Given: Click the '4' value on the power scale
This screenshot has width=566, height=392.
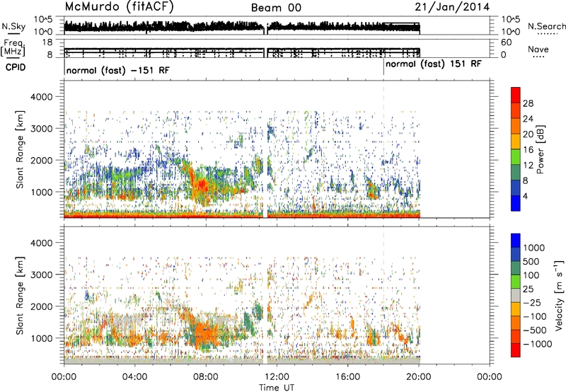Looking at the screenshot, I should point(525,196).
